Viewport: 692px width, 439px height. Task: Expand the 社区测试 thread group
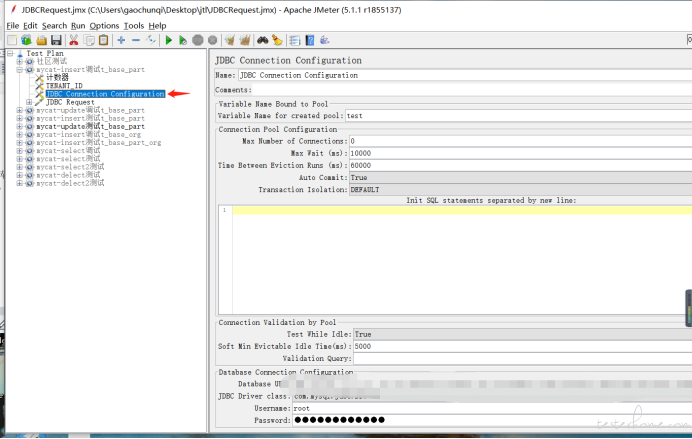(x=19, y=61)
